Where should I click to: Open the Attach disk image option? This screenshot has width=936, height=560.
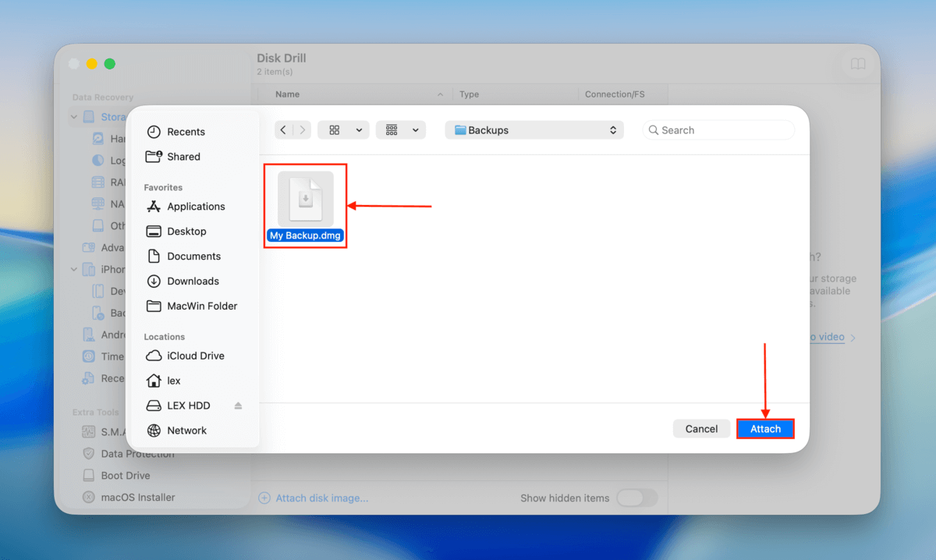321,497
